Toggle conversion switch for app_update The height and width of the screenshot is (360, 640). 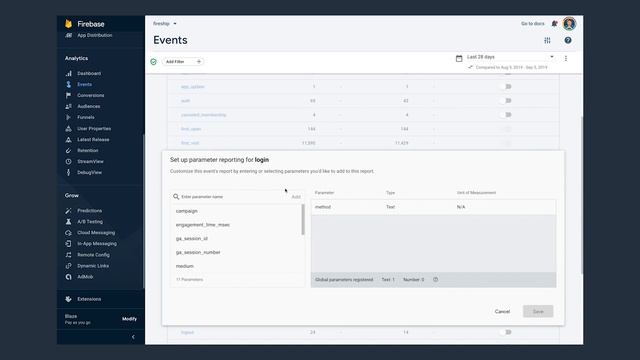point(506,87)
